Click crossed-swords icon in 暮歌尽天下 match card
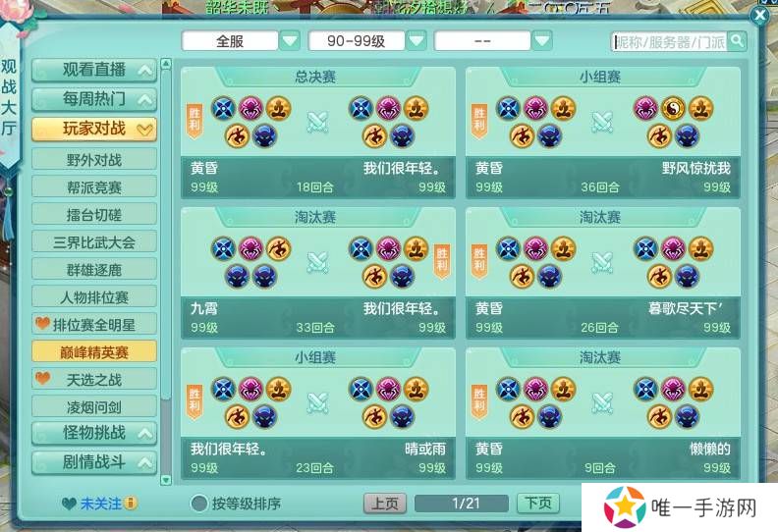This screenshot has width=778, height=532. click(x=602, y=262)
